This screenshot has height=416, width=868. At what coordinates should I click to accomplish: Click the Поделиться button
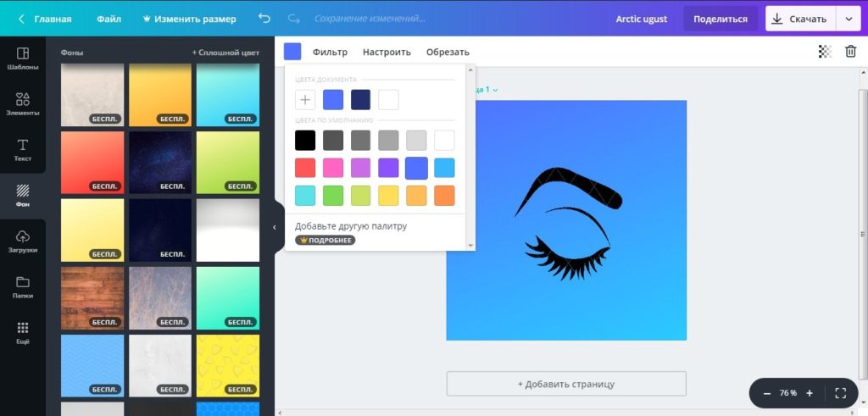point(720,19)
